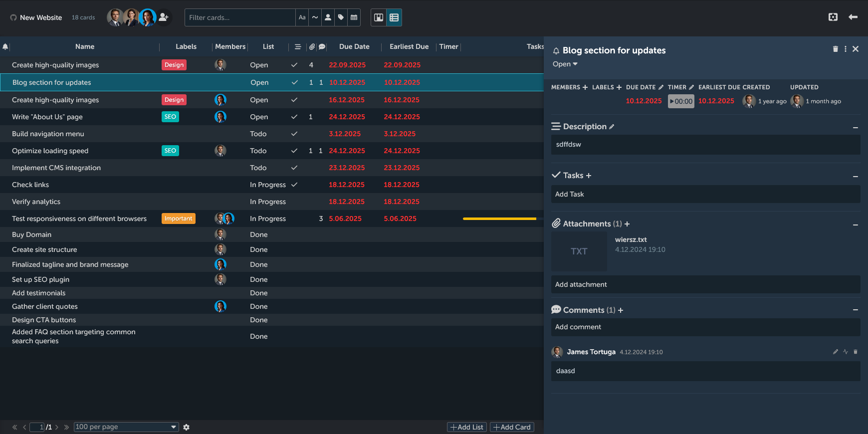Click Design label on first row
The height and width of the screenshot is (434, 868).
coord(174,65)
